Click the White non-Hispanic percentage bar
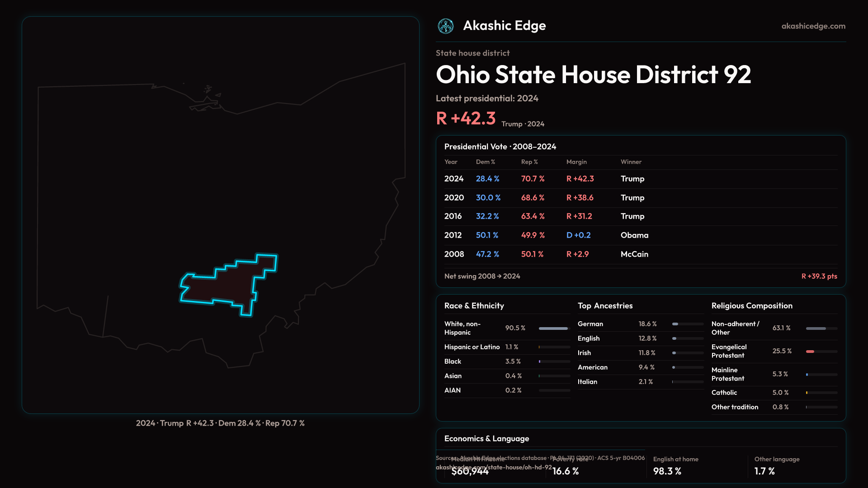The height and width of the screenshot is (488, 868). click(x=553, y=328)
